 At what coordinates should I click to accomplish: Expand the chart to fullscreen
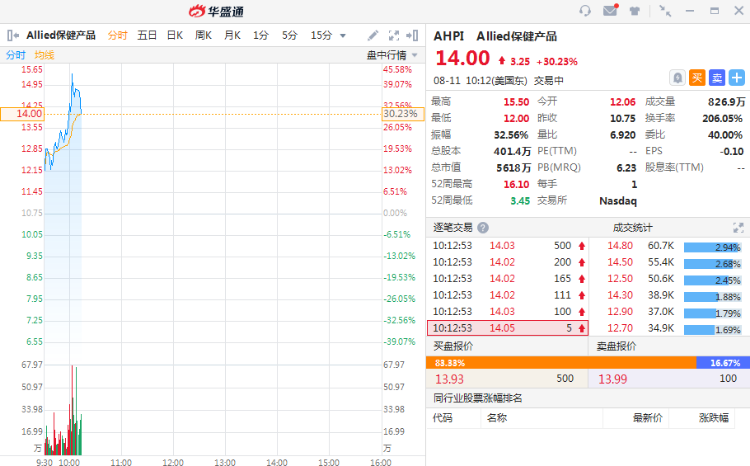pos(394,35)
